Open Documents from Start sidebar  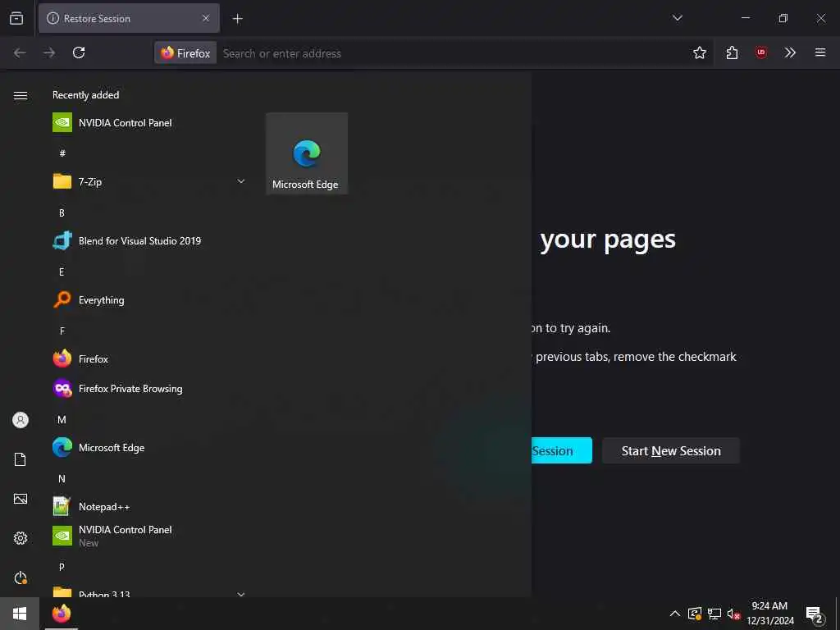[x=21, y=459]
